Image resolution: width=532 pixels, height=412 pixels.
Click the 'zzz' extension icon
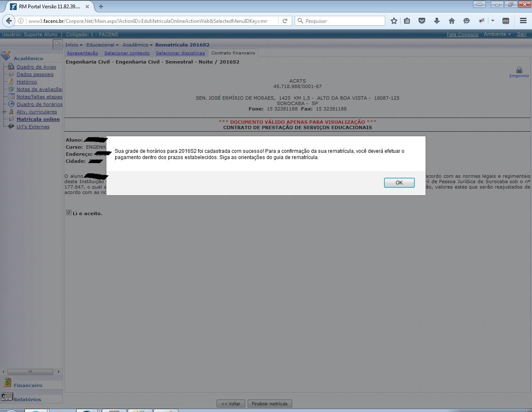pyautogui.click(x=506, y=21)
